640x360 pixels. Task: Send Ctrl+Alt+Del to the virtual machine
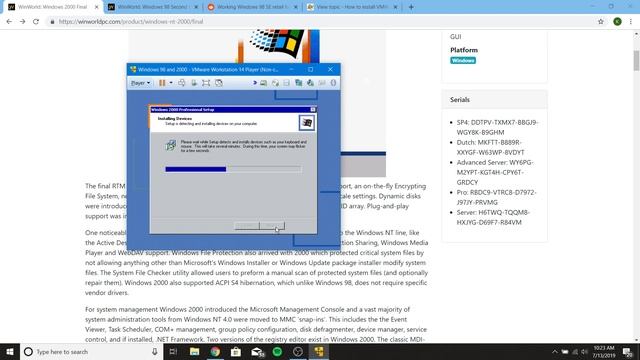click(x=182, y=83)
